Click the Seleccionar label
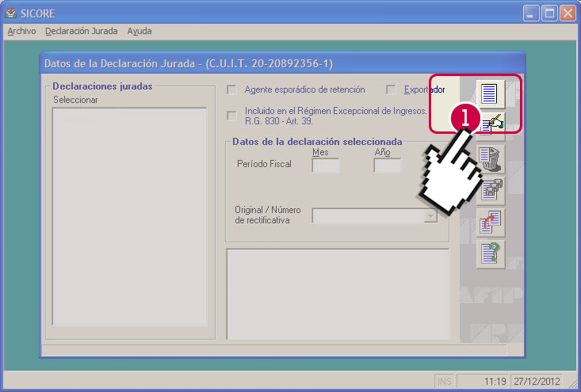581x392 pixels. [75, 100]
